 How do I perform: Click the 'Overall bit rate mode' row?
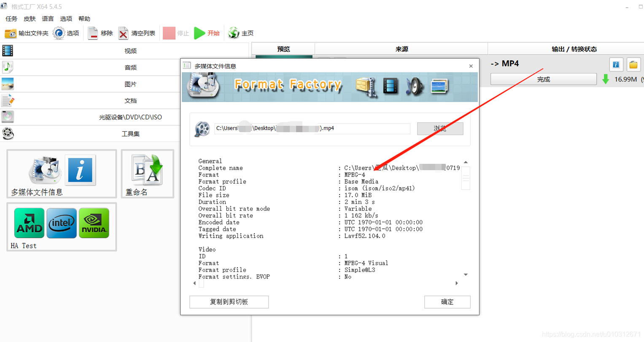pos(285,209)
